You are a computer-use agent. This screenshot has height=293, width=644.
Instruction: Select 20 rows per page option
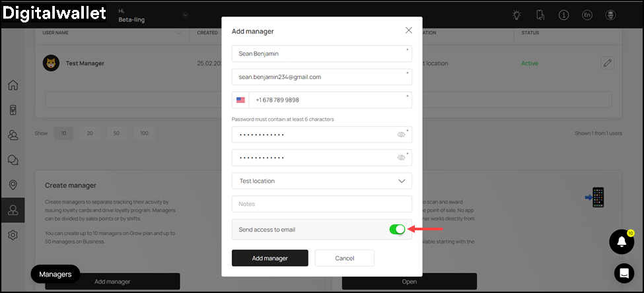pyautogui.click(x=90, y=133)
